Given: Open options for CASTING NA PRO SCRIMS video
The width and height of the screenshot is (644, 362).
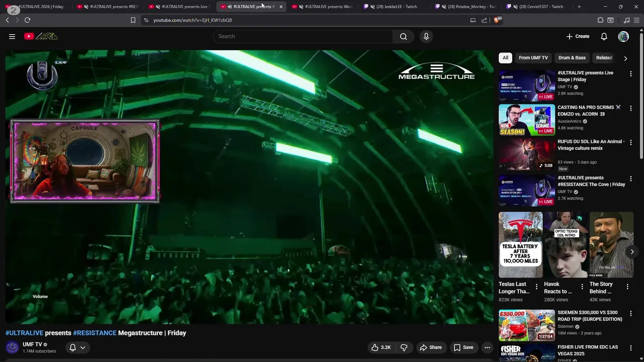Looking at the screenshot, I should [x=631, y=108].
